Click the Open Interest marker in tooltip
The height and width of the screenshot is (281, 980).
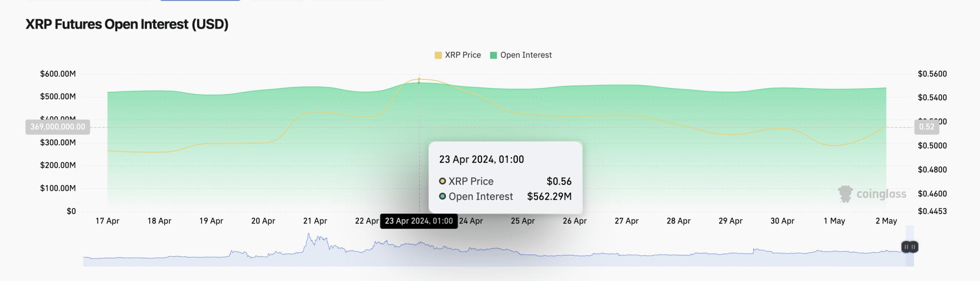443,196
